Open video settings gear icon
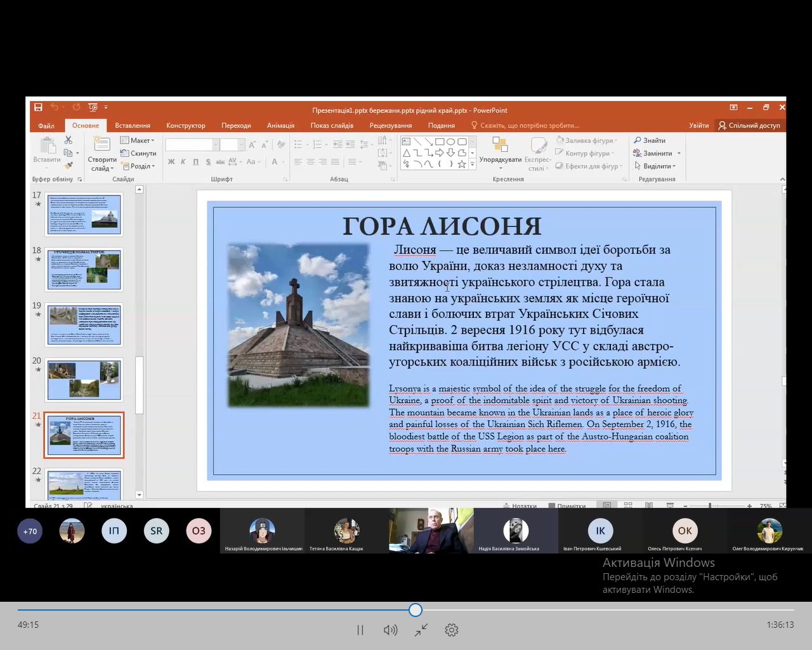812x650 pixels. (x=452, y=630)
